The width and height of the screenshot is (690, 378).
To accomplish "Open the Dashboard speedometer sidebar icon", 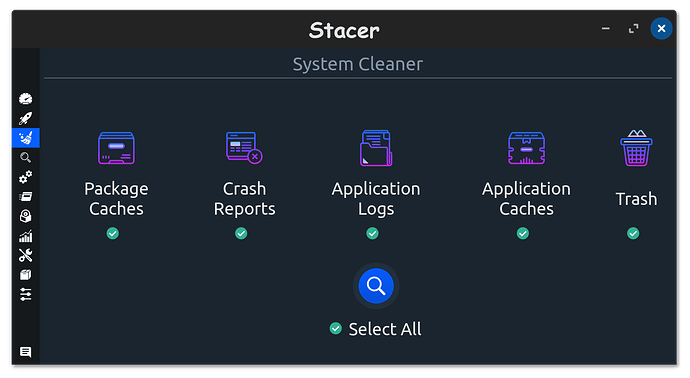I will click(26, 99).
